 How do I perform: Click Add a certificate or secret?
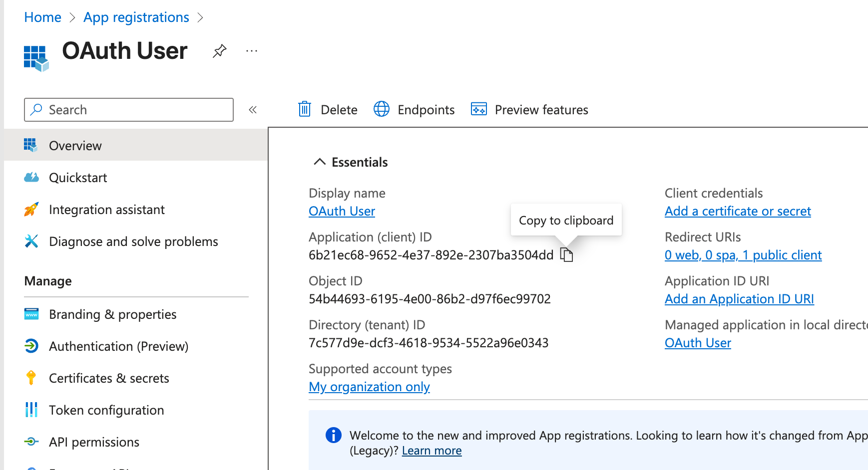[738, 211]
